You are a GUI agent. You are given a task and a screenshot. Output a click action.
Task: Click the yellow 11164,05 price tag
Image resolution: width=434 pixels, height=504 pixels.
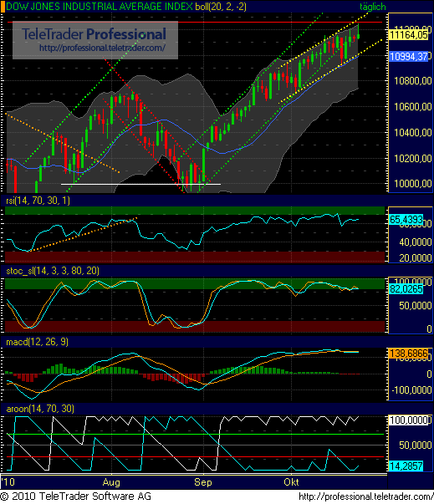point(409,35)
